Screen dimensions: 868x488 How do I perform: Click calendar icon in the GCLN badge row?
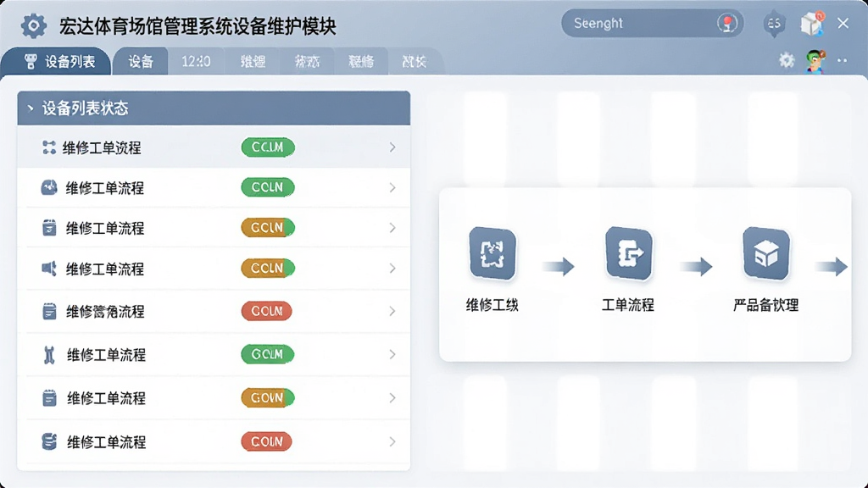tap(49, 227)
